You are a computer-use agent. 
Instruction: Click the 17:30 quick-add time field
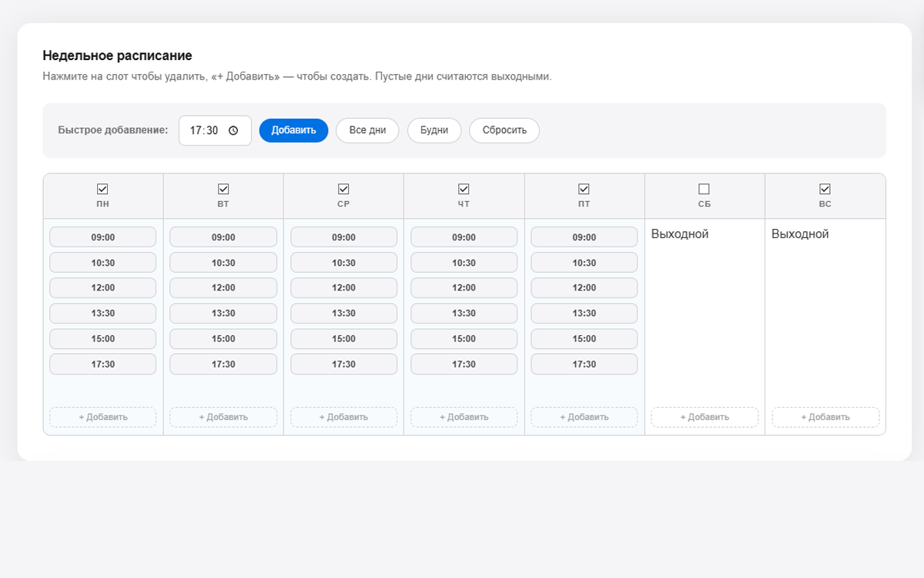pos(205,131)
